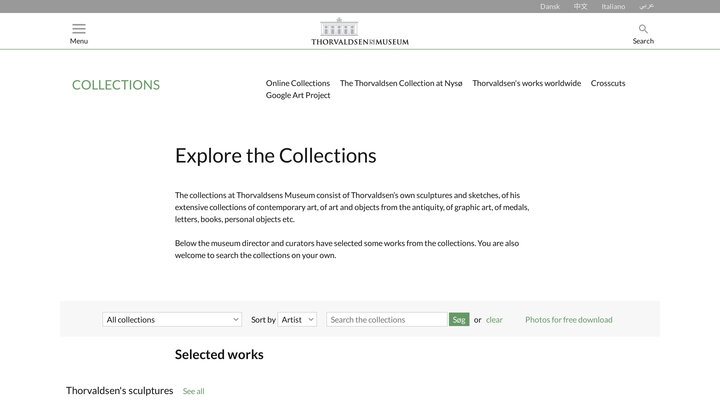Click the COLLECTIONS heading link
The width and height of the screenshot is (720, 400).
[116, 85]
